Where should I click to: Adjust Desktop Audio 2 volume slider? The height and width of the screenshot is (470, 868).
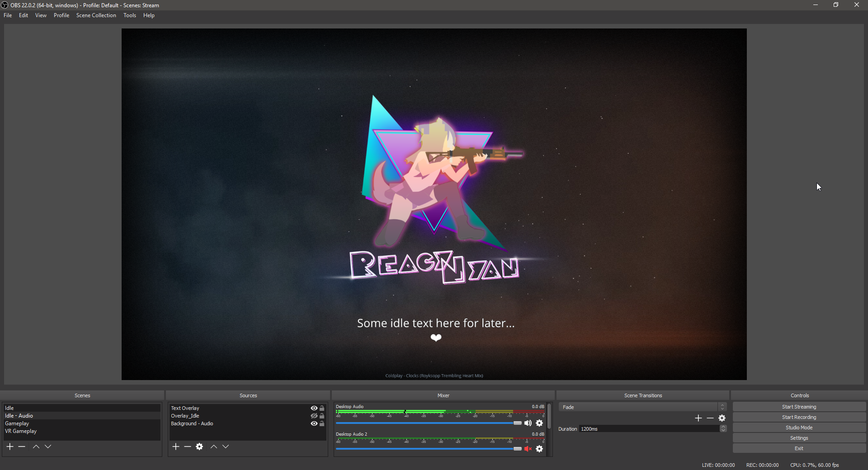coord(429,449)
